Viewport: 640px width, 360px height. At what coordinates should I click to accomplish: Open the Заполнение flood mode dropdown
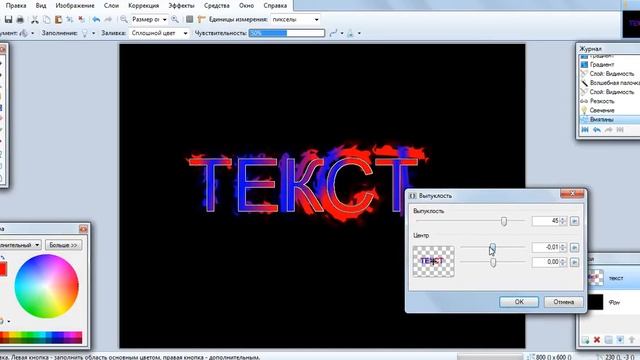coord(93,33)
